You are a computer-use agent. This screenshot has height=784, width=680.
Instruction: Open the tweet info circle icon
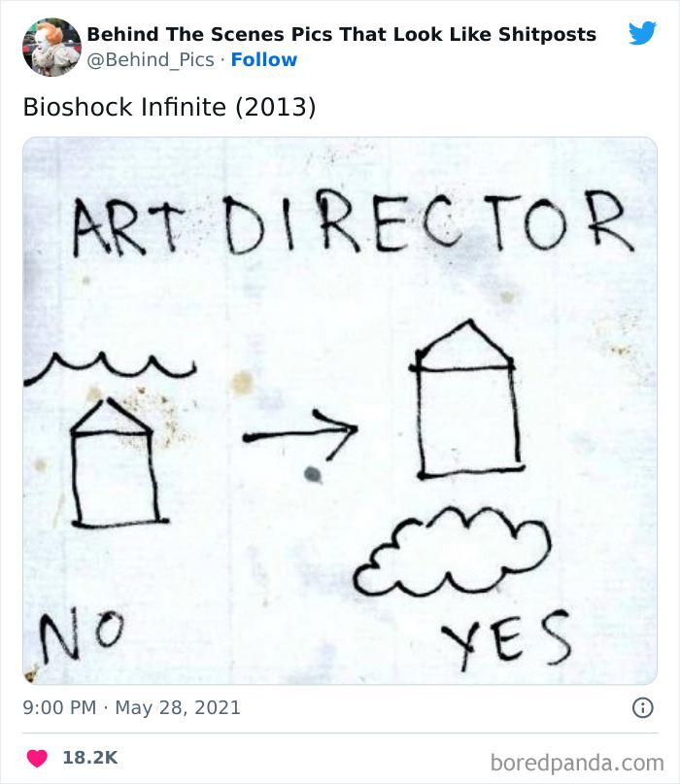pyautogui.click(x=642, y=707)
